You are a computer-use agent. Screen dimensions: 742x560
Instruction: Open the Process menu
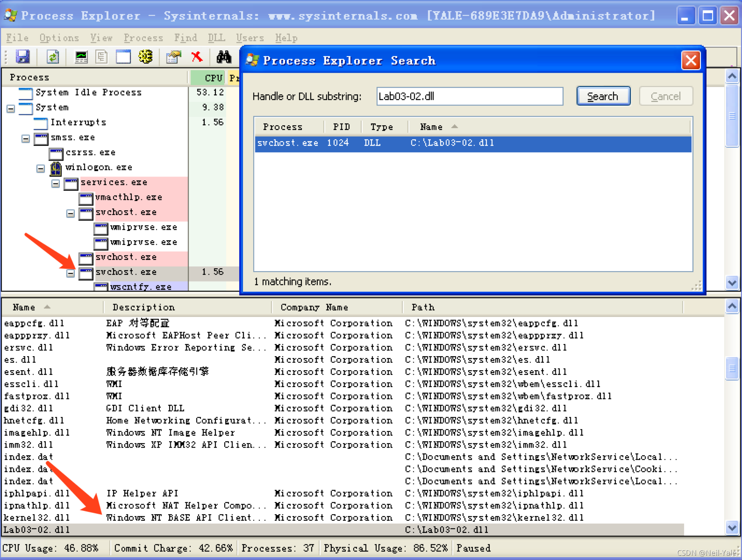[143, 38]
